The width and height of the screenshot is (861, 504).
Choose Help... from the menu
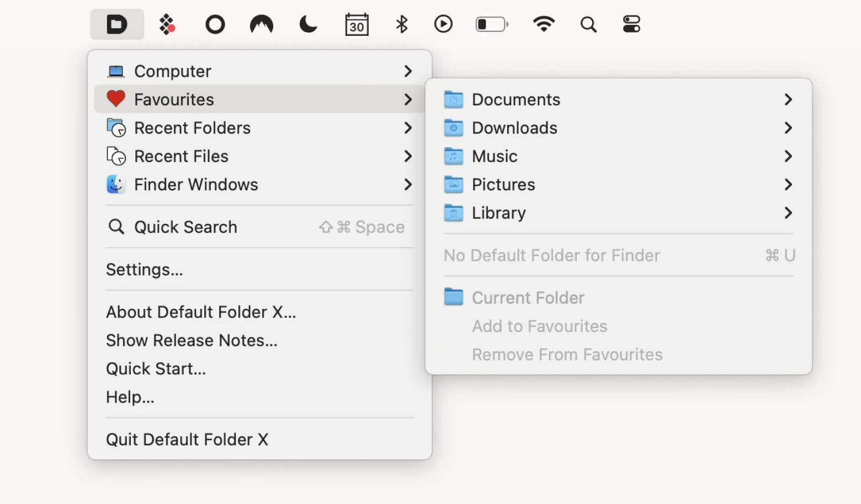[259, 397]
